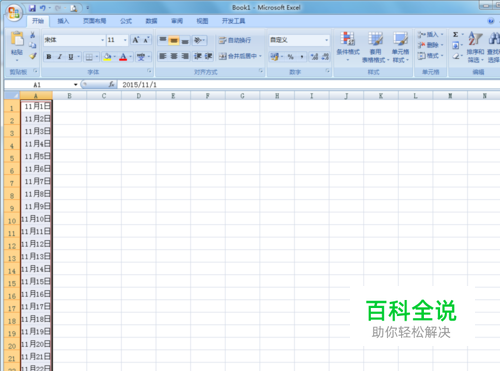Image resolution: width=500 pixels, height=371 pixels.
Task: Select cell containing 11月15日
Action: tap(36, 281)
